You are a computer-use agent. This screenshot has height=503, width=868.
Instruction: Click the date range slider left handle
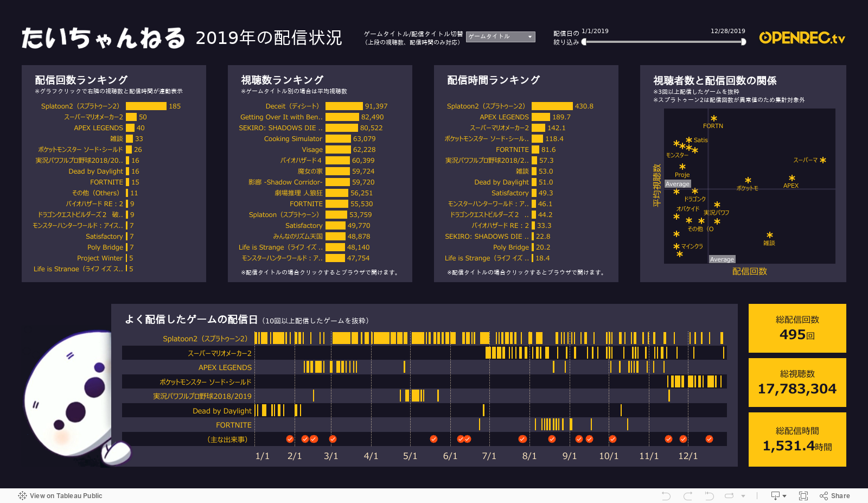(x=584, y=42)
